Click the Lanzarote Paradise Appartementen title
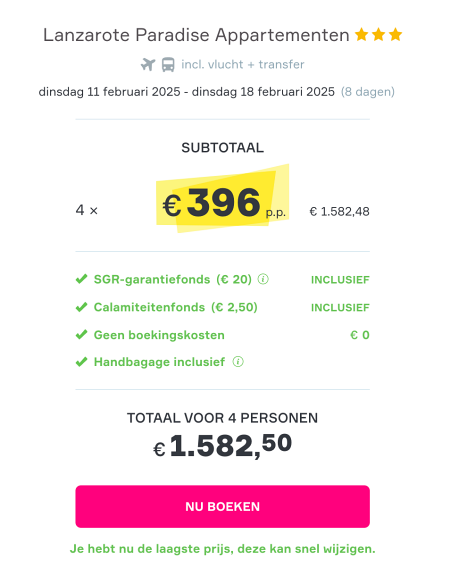Screen dimensions: 450x583 pos(196,35)
